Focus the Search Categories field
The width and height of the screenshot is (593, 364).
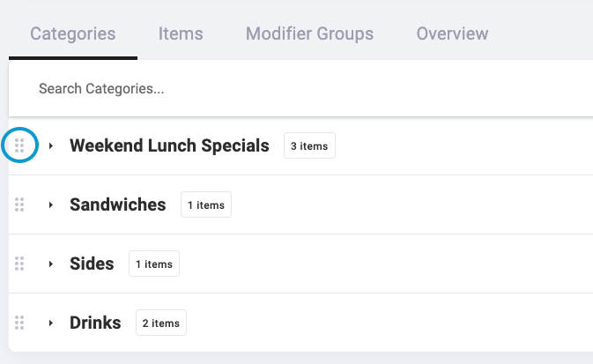(300, 88)
